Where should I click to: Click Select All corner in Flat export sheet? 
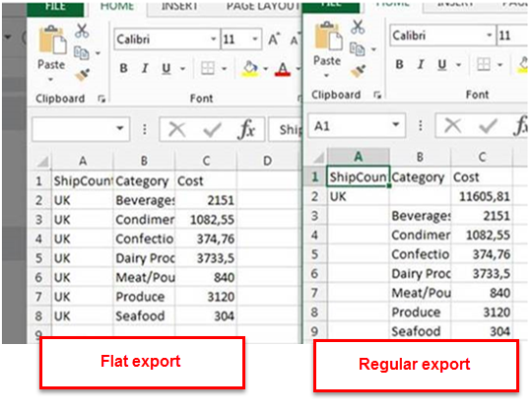click(42, 162)
